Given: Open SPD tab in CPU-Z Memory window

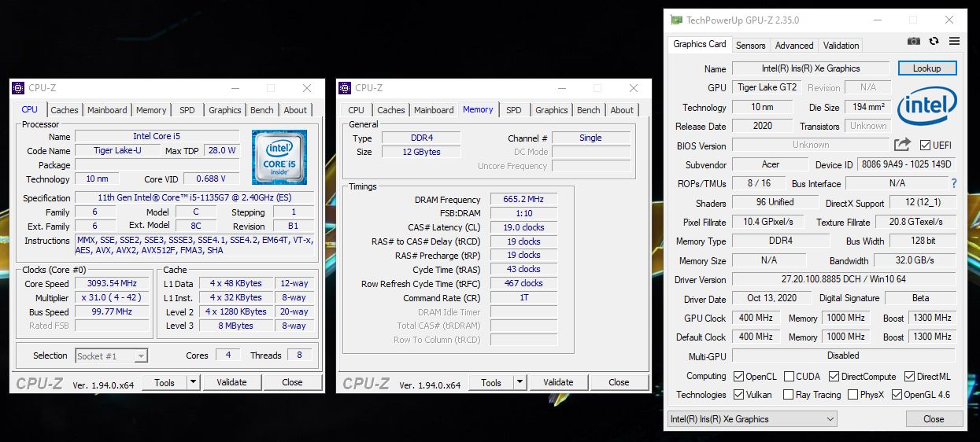Looking at the screenshot, I should [x=514, y=110].
